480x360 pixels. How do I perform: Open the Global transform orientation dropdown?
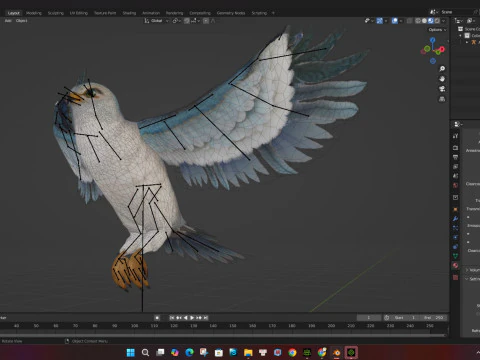157,21
